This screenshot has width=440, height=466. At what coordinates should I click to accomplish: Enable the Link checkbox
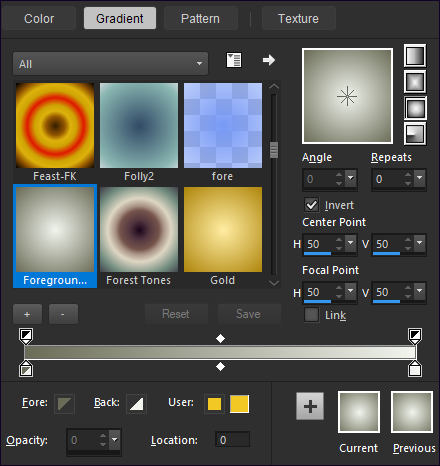311,315
